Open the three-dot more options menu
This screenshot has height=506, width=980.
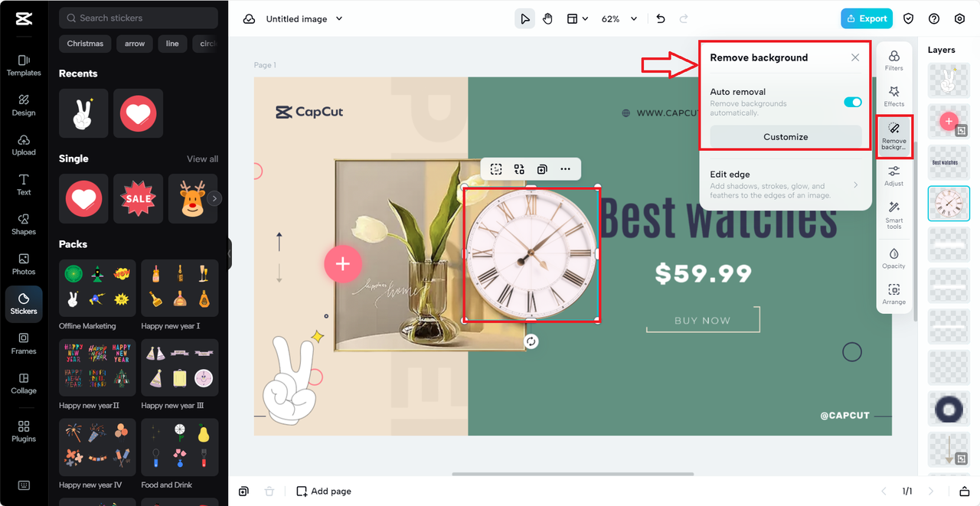pyautogui.click(x=565, y=169)
